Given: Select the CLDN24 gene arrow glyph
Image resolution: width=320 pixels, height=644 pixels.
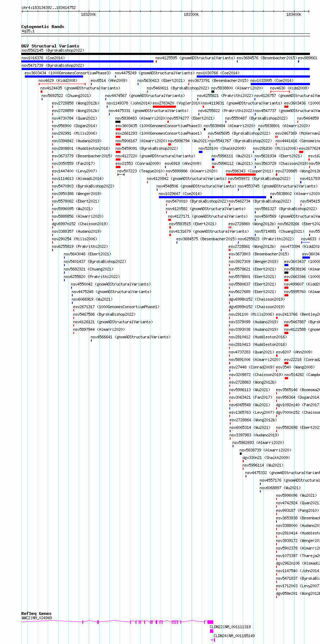Looking at the screenshot, I should pyautogui.click(x=213, y=640).
